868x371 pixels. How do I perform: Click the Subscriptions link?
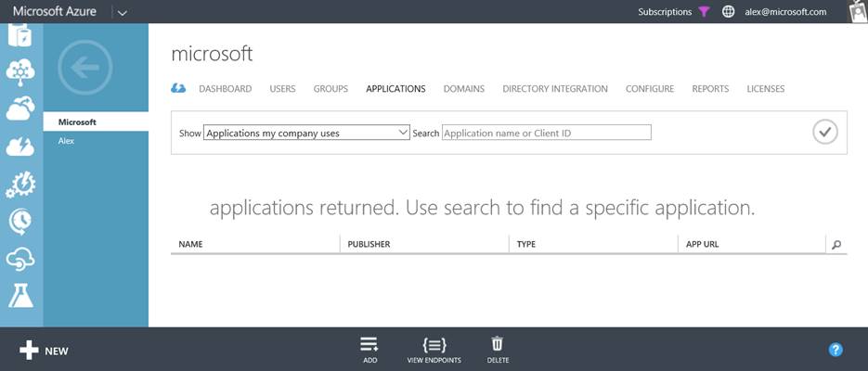665,12
